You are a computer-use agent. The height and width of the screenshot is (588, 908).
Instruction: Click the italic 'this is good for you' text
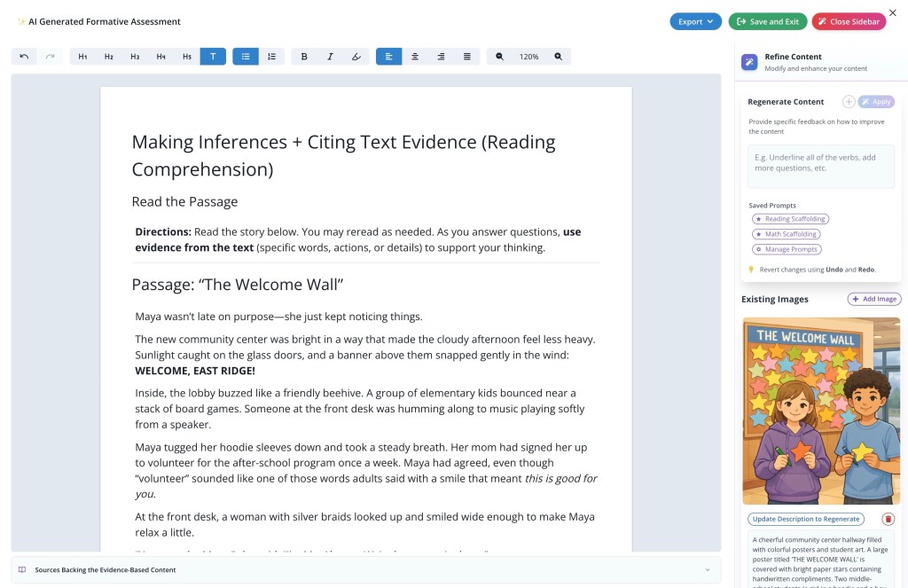[366, 486]
